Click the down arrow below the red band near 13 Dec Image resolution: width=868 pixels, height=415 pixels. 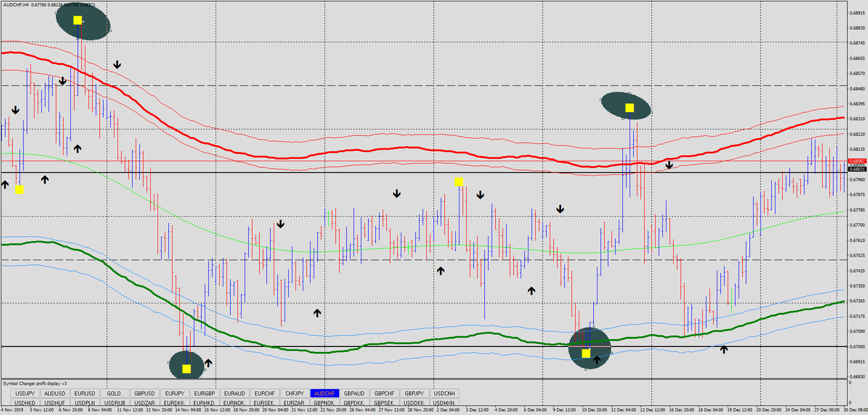[669, 165]
